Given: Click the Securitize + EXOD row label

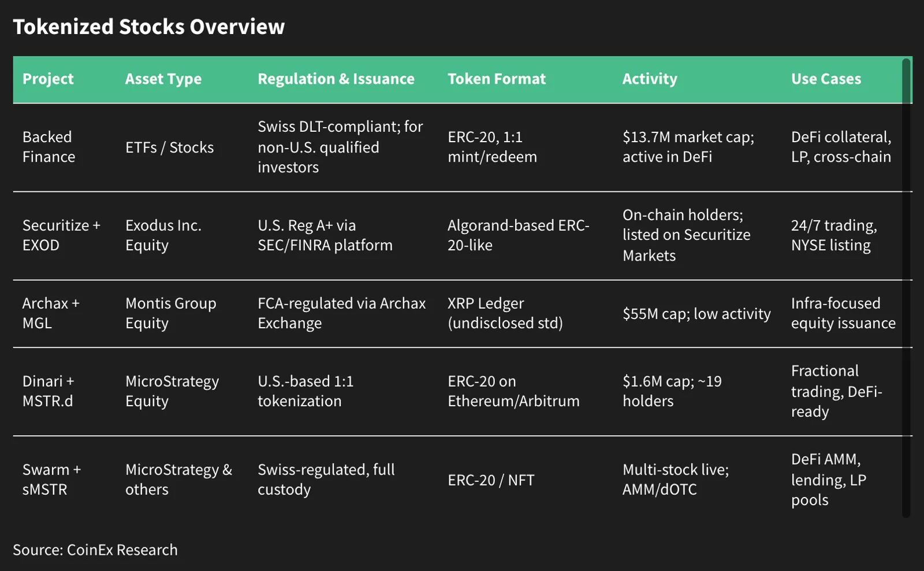Looking at the screenshot, I should pyautogui.click(x=61, y=235).
